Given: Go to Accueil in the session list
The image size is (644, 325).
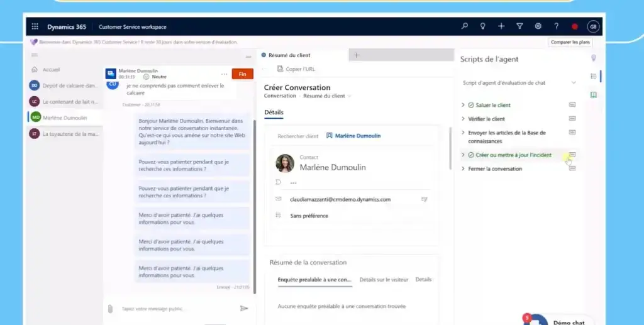Looking at the screenshot, I should tap(51, 70).
